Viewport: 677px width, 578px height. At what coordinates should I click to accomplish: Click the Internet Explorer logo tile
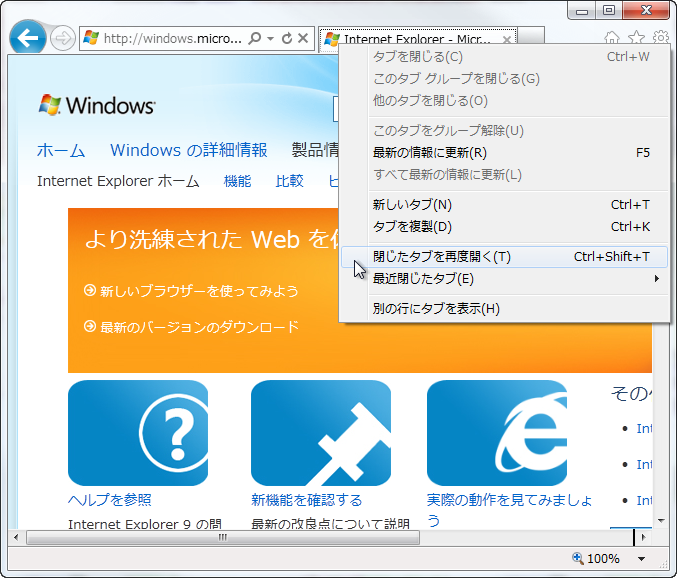pyautogui.click(x=496, y=433)
